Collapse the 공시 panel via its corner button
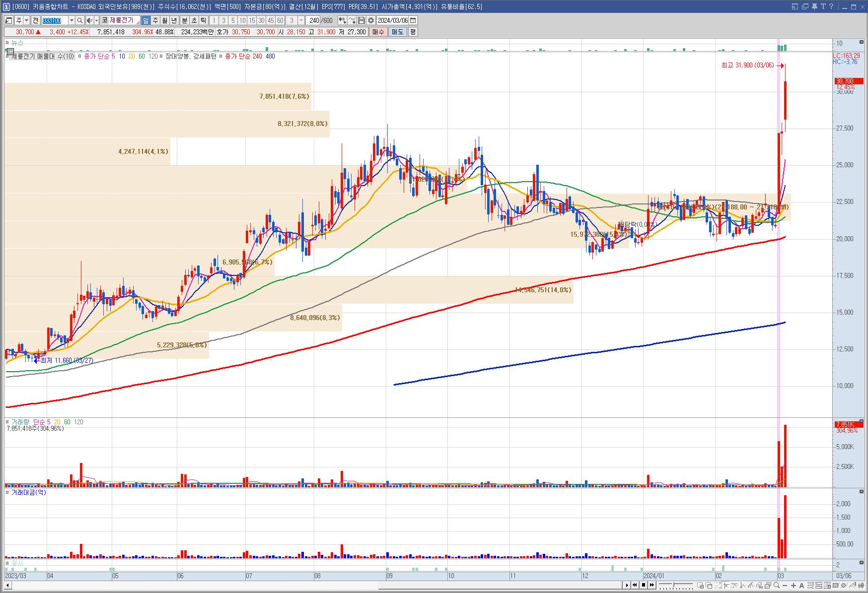This screenshot has width=868, height=593. tap(862, 563)
